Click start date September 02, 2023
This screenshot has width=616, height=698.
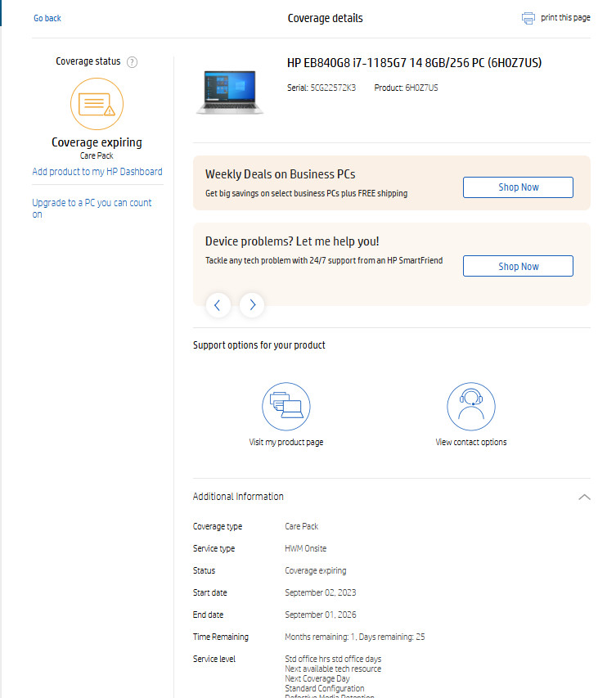pyautogui.click(x=321, y=593)
